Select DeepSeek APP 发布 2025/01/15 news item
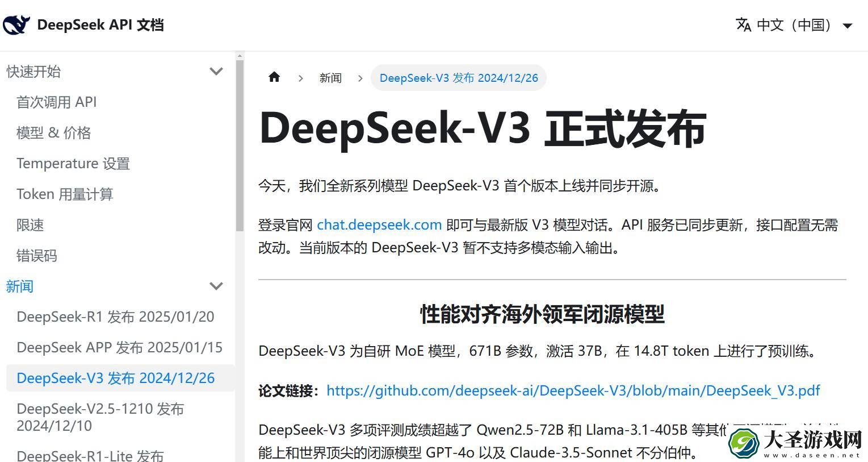This screenshot has width=868, height=462. coord(120,348)
